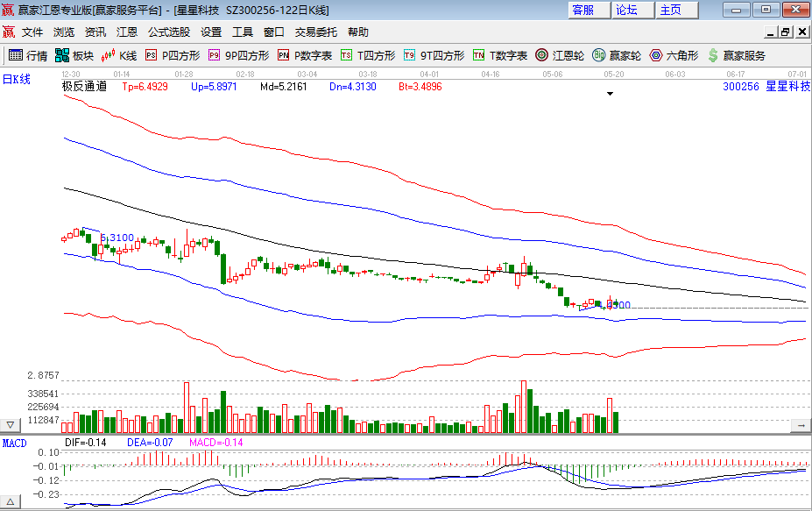This screenshot has height=511, width=812.
Task: Open 赢家服务 service page
Action: tap(737, 55)
